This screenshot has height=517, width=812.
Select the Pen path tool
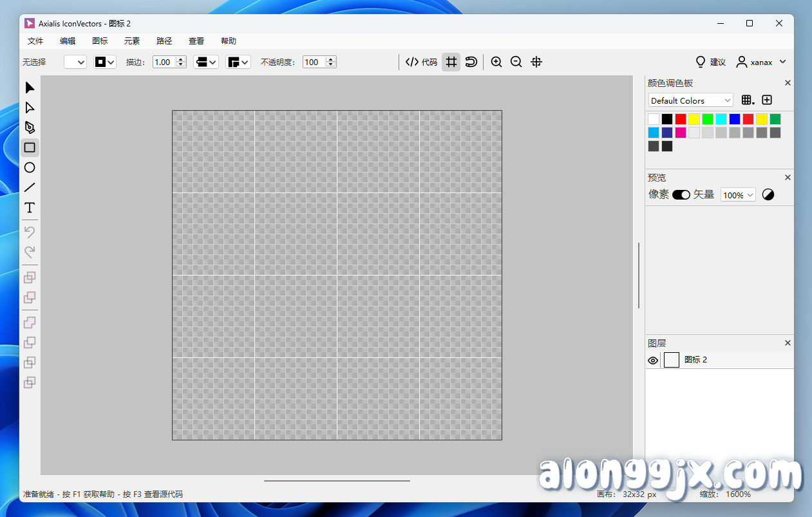click(29, 127)
